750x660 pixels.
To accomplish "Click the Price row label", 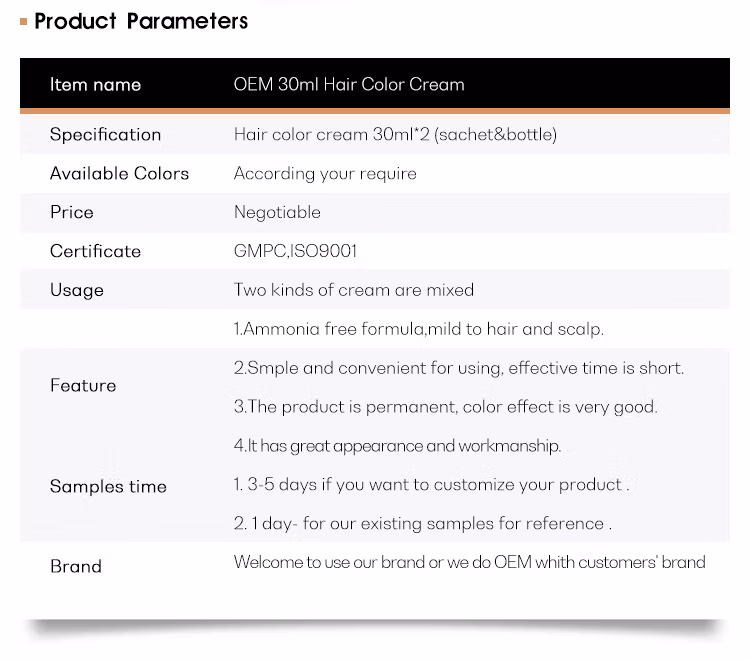I will [72, 212].
